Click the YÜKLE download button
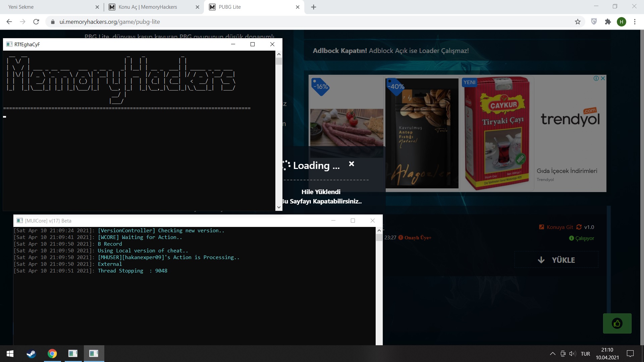The image size is (644, 362). point(556,260)
